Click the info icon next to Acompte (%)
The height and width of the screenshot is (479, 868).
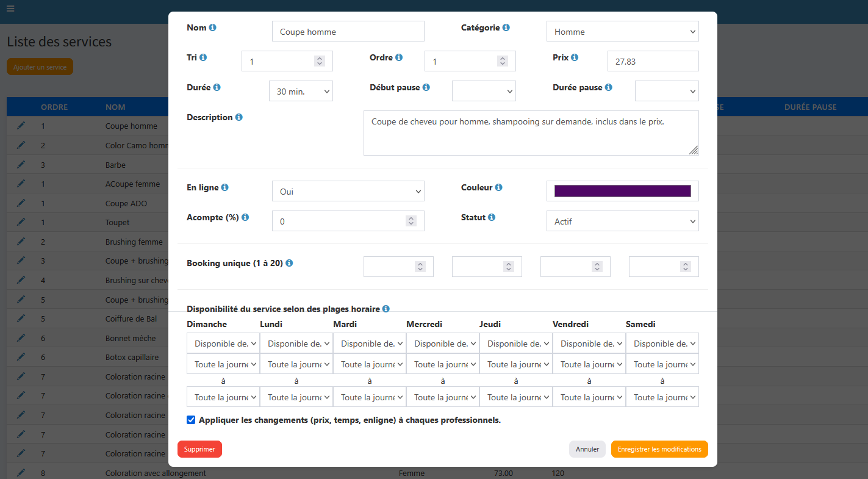click(x=245, y=217)
